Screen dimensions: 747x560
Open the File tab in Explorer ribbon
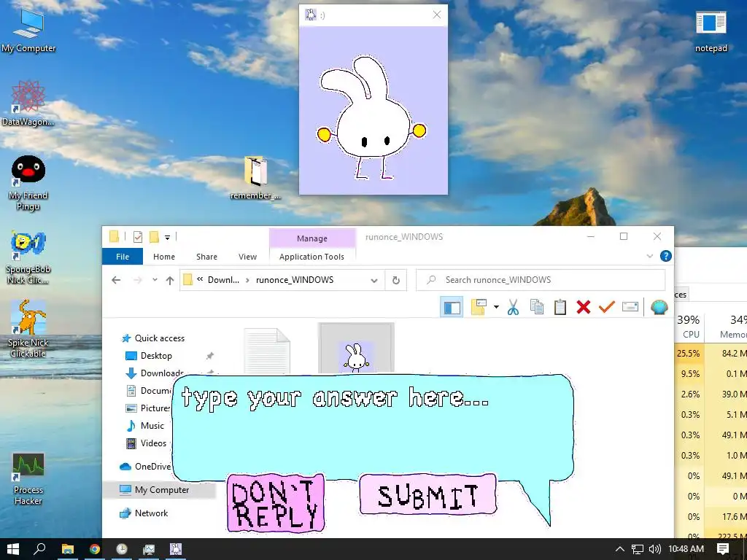[123, 257]
